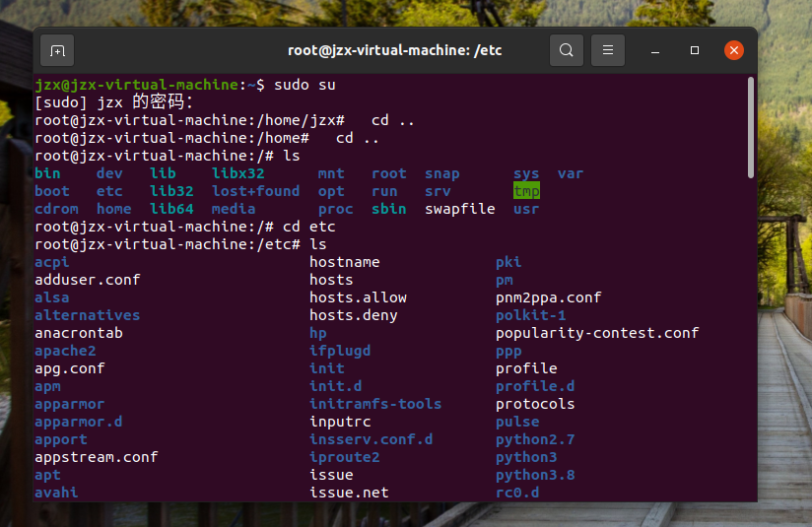Viewport: 812px width, 527px height.
Task: Click the apg.conf file name
Action: 70,368
